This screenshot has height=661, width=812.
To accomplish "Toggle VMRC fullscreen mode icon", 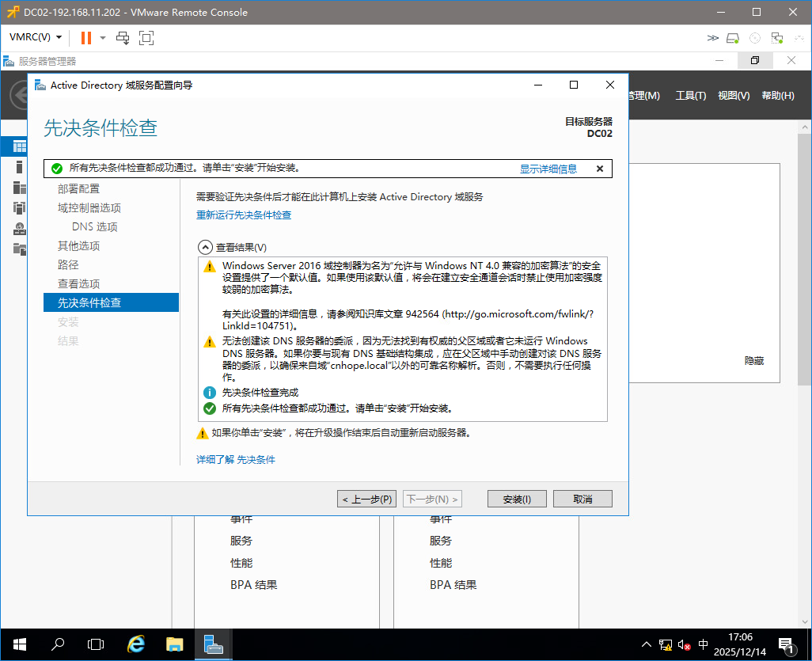I will (x=146, y=38).
